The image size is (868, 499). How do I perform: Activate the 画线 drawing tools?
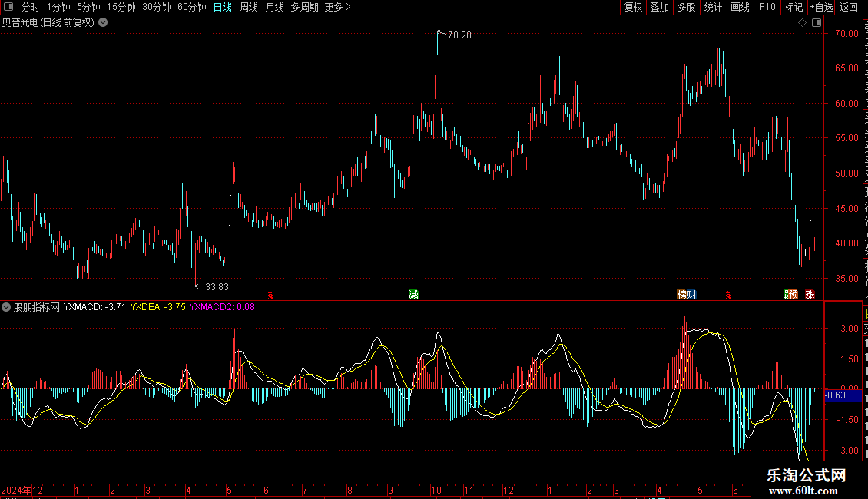(x=740, y=7)
